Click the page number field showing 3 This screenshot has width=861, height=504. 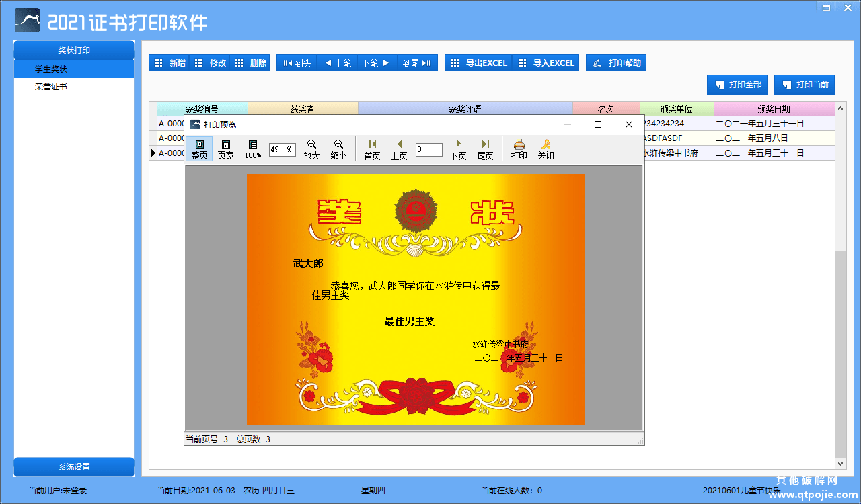429,150
